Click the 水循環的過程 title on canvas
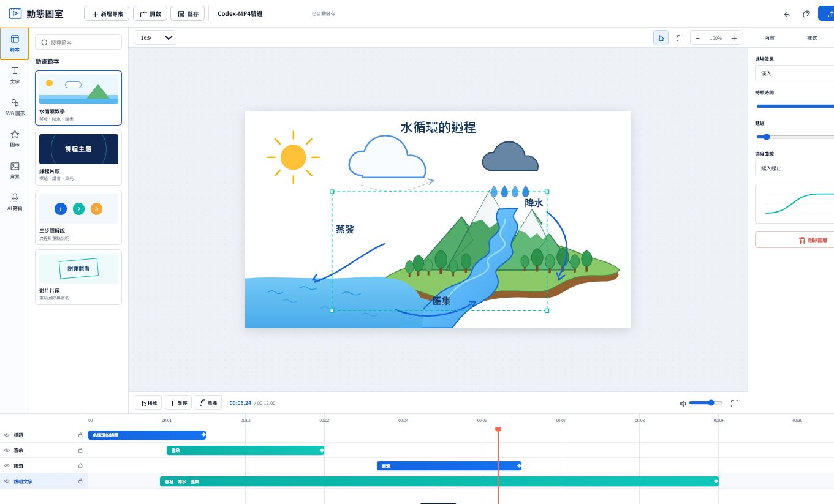This screenshot has height=504, width=834. coord(438,127)
